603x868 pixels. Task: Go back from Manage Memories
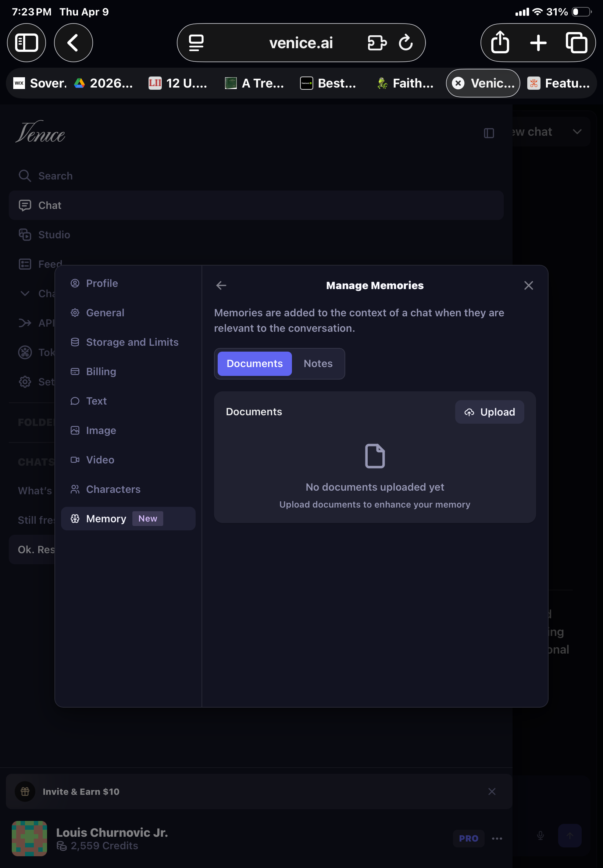click(221, 286)
